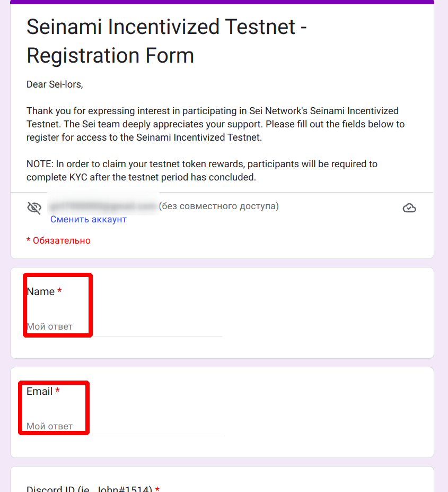Viewport: 448px width, 492px height.
Task: Click the crossed-out eye icon
Action: click(x=34, y=208)
